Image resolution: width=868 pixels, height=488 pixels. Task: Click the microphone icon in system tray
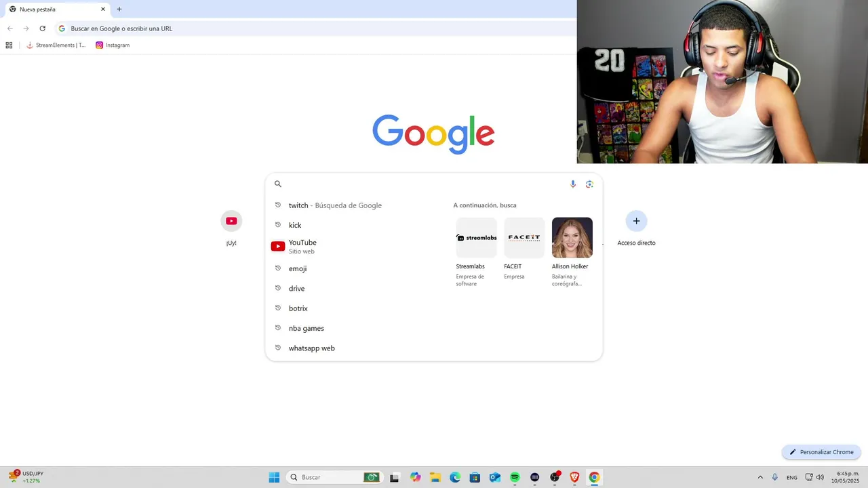click(x=774, y=477)
